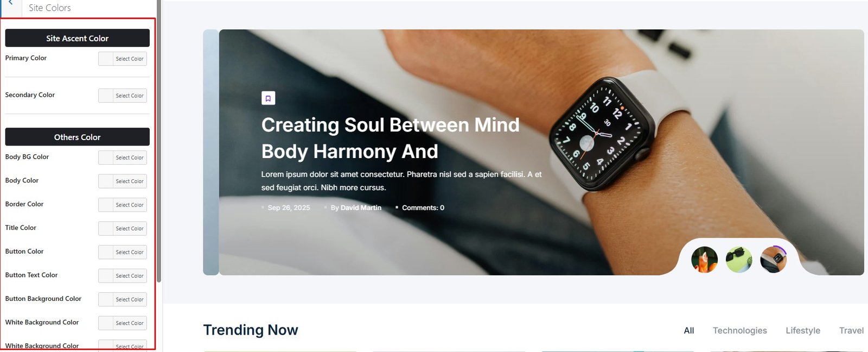868x352 pixels.
Task: Select a Secondary Color
Action: [x=123, y=96]
